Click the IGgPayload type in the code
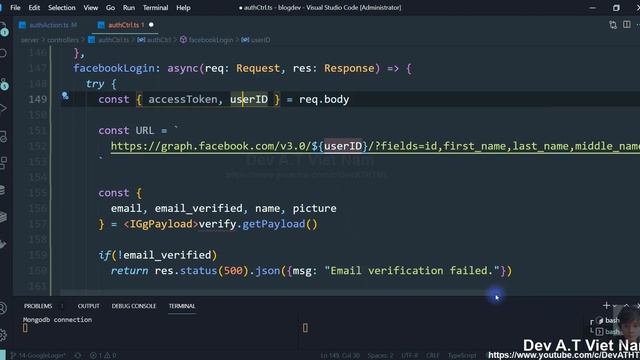 [x=161, y=224]
